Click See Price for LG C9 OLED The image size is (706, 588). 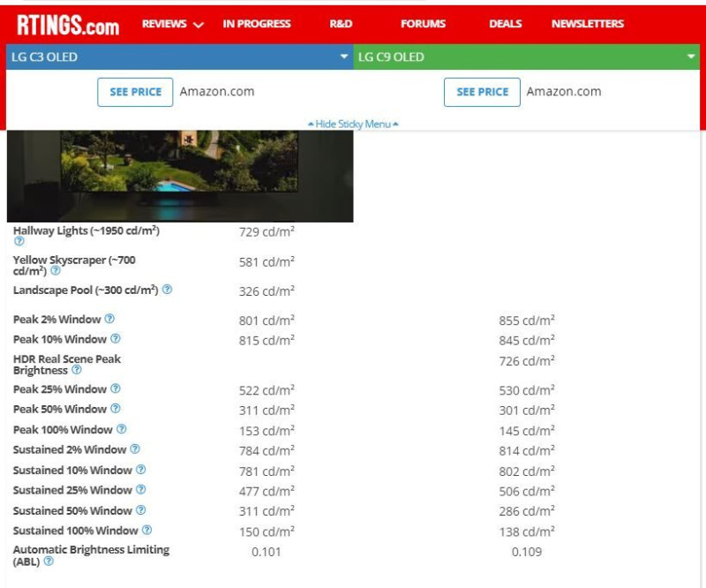pos(482,92)
